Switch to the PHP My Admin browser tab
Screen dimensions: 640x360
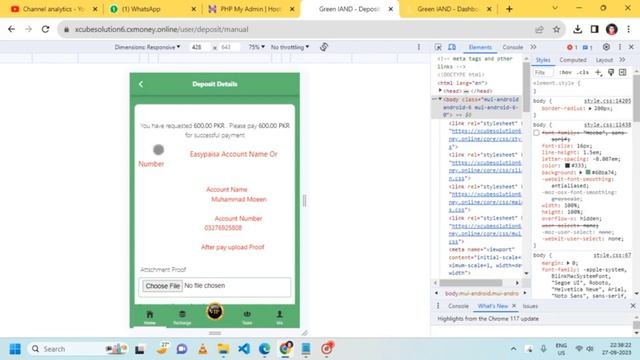251,9
